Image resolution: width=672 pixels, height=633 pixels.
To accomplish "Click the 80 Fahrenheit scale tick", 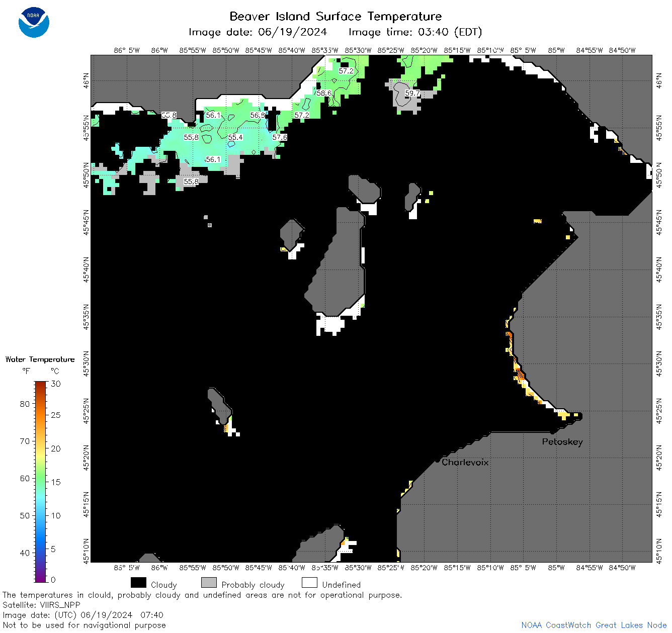I will pos(25,404).
